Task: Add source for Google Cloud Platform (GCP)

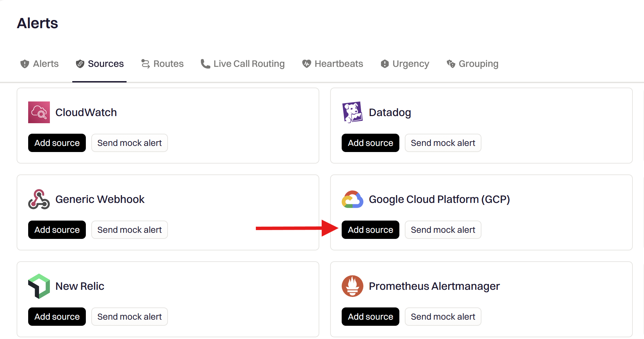Action: point(371,230)
